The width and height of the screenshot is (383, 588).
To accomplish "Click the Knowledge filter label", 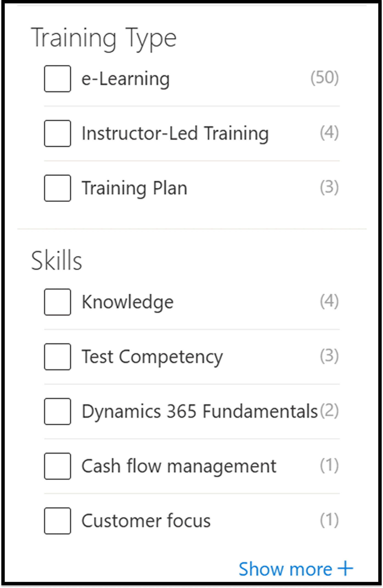I will click(128, 302).
